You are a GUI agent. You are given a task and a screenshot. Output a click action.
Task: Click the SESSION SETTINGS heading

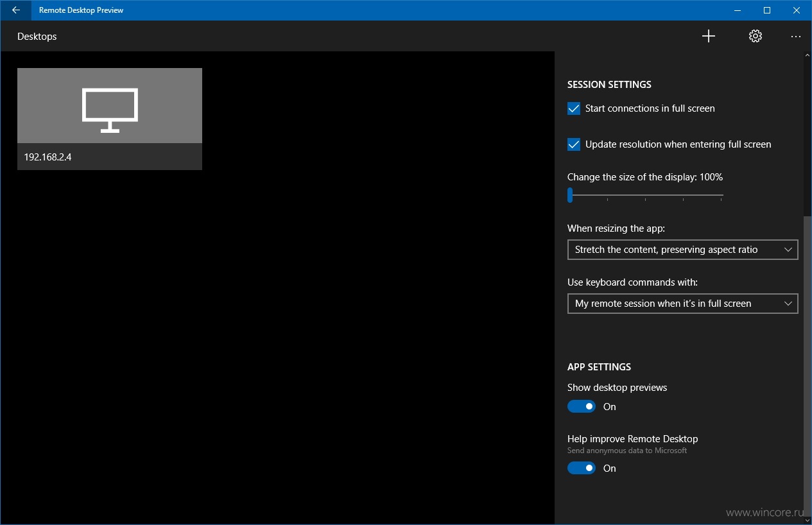609,85
